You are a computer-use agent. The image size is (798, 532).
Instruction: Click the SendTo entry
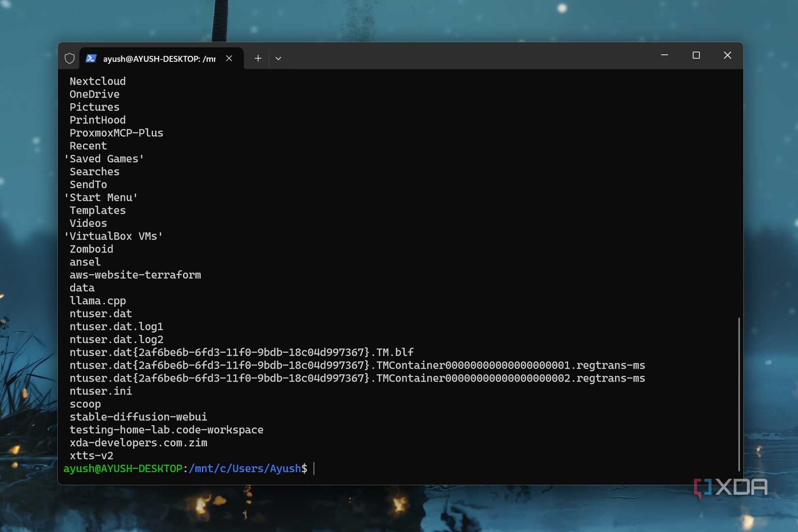point(88,185)
